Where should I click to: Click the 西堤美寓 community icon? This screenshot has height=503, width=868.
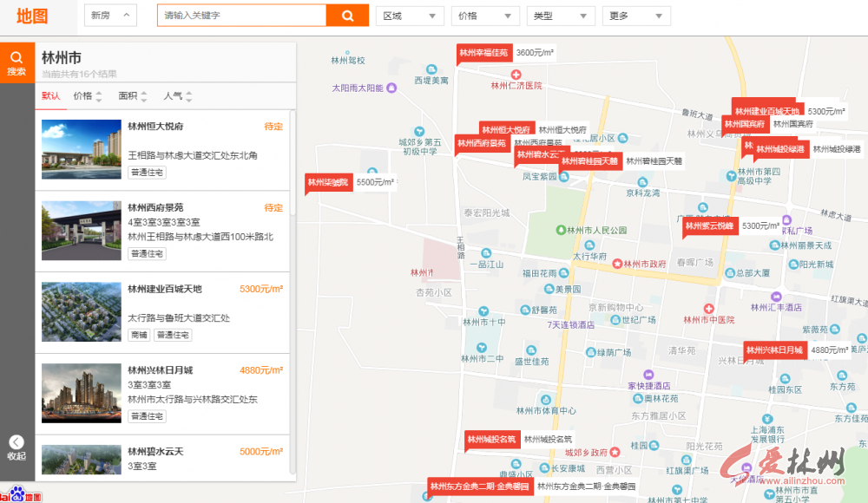coord(431,69)
